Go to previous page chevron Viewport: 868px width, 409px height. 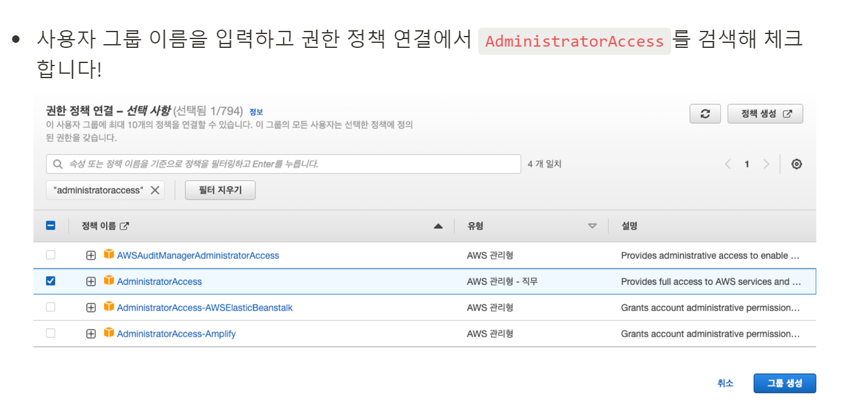click(728, 164)
